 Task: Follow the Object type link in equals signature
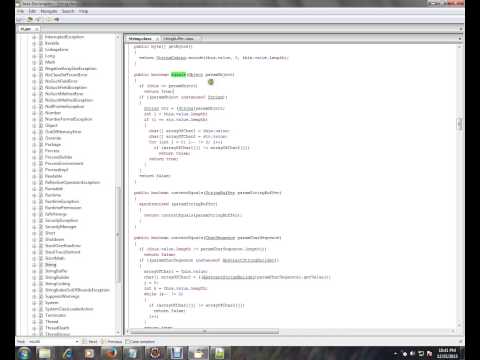195,75
